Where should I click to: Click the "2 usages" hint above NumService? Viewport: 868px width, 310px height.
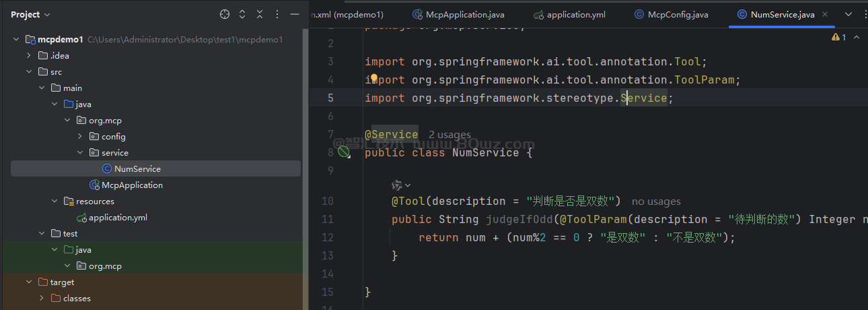[449, 135]
